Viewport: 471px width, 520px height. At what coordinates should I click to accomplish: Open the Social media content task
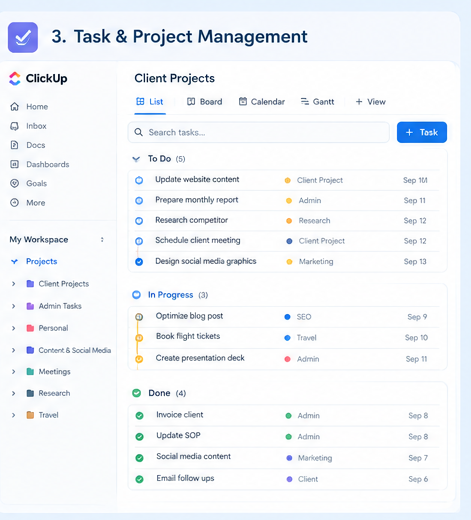pyautogui.click(x=193, y=456)
